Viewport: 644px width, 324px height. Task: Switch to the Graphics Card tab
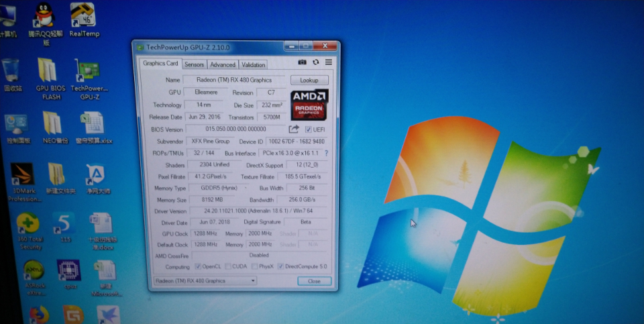click(160, 64)
